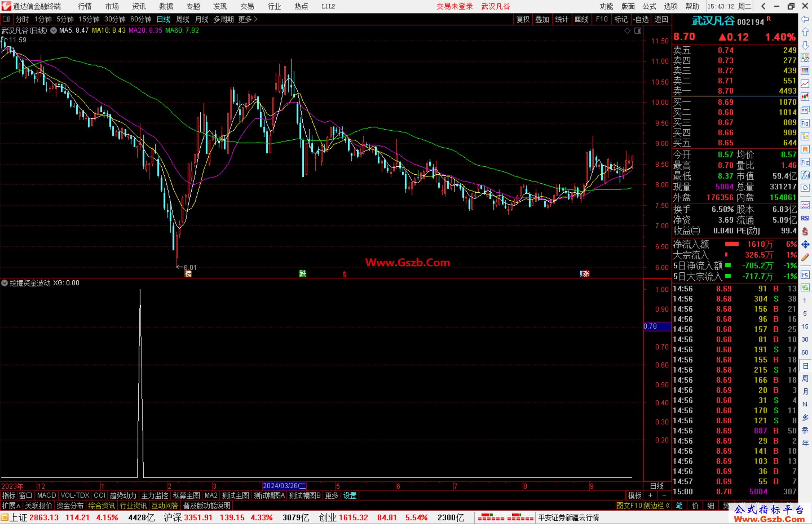The image size is (812, 524).
Task: Open the 图文F10 button
Action: click(629, 506)
